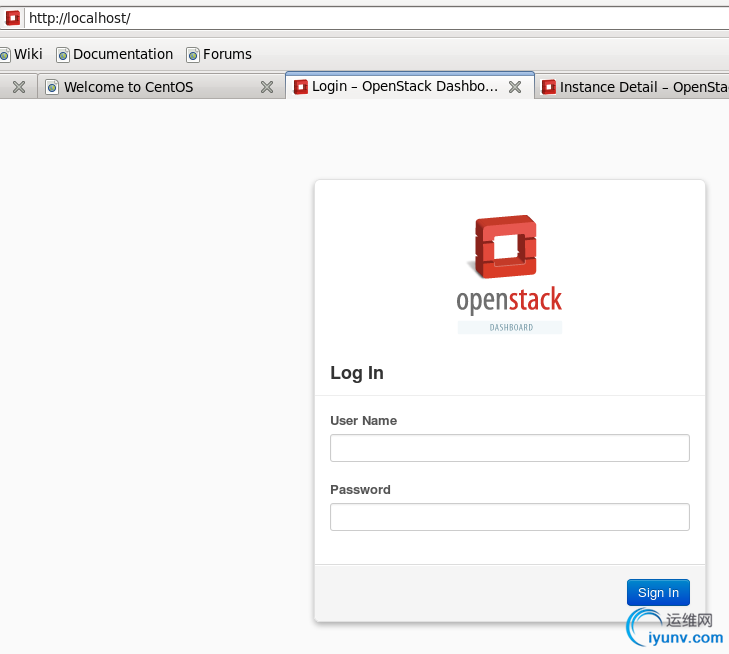Focus the User Name input field
Viewport: 729px width, 654px height.
[510, 448]
